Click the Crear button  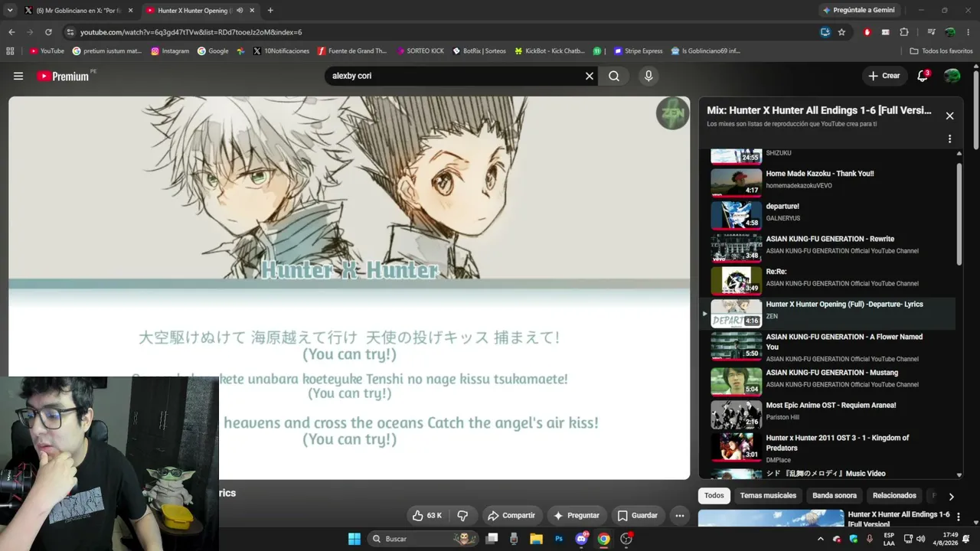[x=884, y=76]
